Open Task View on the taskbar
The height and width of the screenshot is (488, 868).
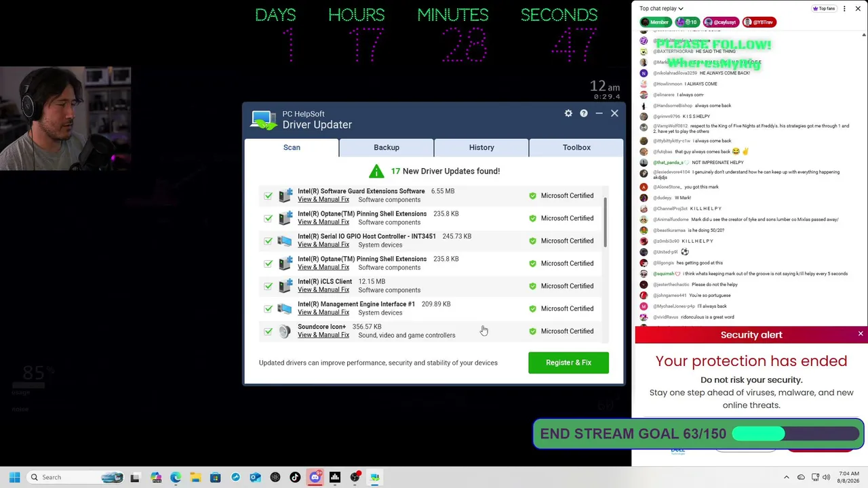135,477
